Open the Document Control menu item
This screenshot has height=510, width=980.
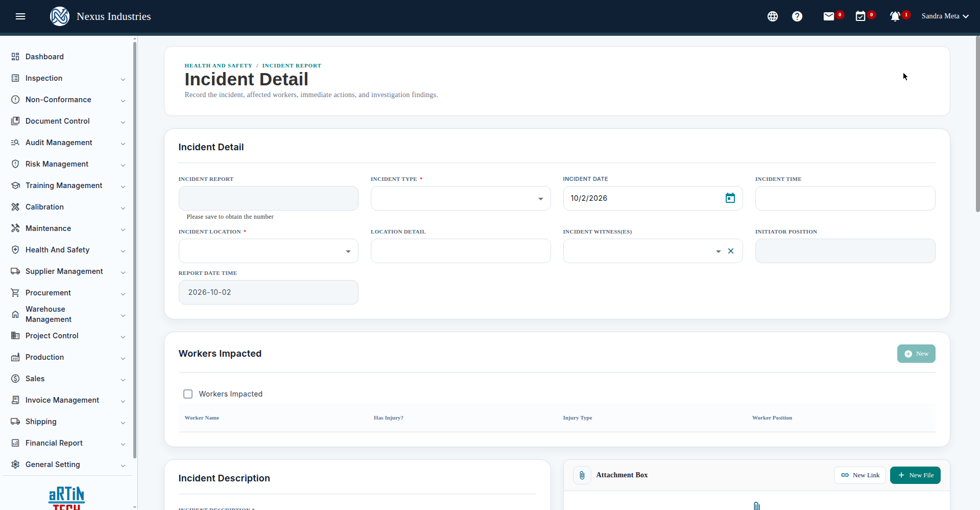68,121
